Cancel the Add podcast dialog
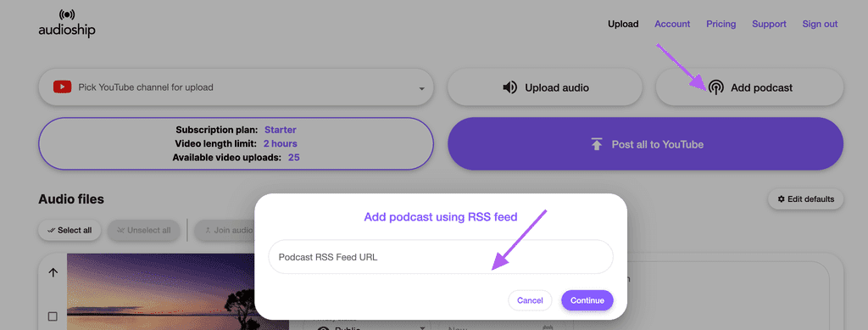This screenshot has height=330, width=868. pyautogui.click(x=530, y=300)
